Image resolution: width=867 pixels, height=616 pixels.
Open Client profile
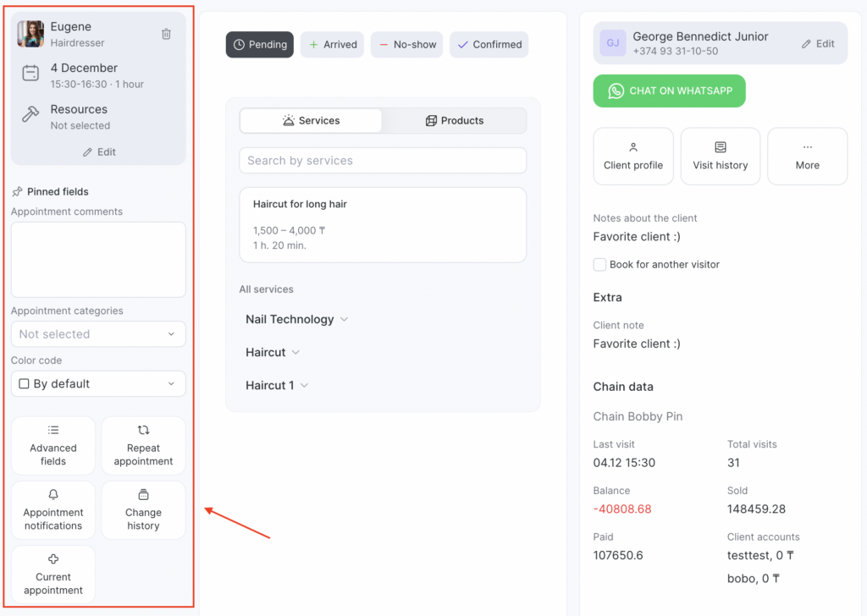point(633,156)
